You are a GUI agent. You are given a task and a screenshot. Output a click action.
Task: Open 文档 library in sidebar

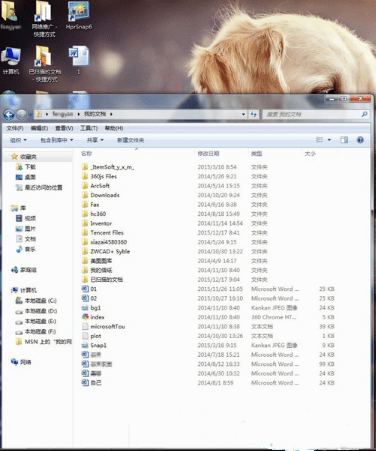click(x=26, y=239)
